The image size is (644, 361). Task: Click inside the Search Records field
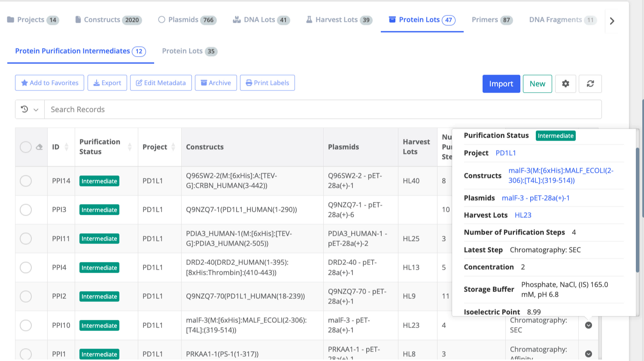point(172,109)
